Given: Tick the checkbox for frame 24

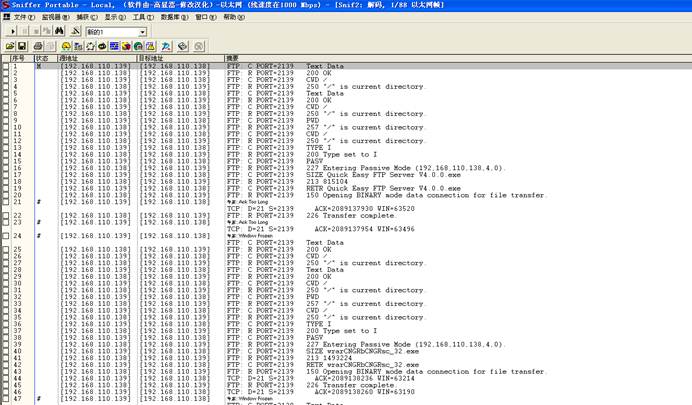Looking at the screenshot, I should (x=5, y=236).
